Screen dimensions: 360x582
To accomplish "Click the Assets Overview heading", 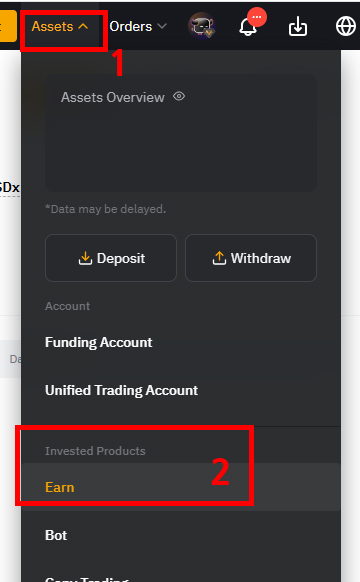I will coord(113,97).
